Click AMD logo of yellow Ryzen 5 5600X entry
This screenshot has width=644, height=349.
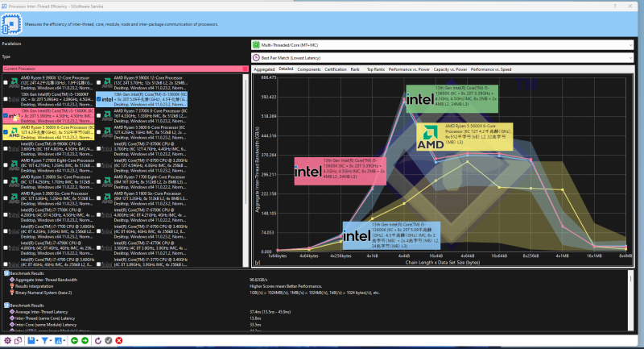point(14,133)
